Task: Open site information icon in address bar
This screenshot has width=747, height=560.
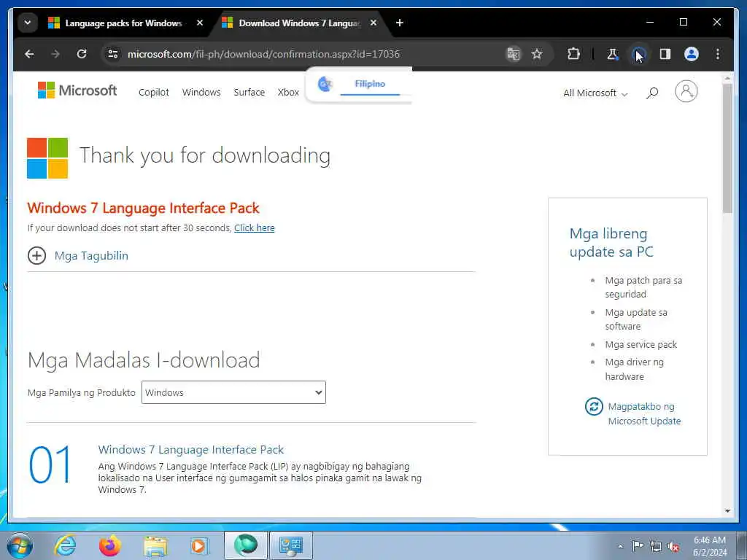Action: pos(113,54)
